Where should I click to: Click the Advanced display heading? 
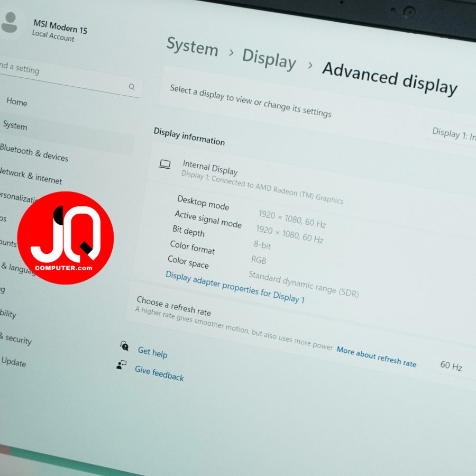click(390, 79)
